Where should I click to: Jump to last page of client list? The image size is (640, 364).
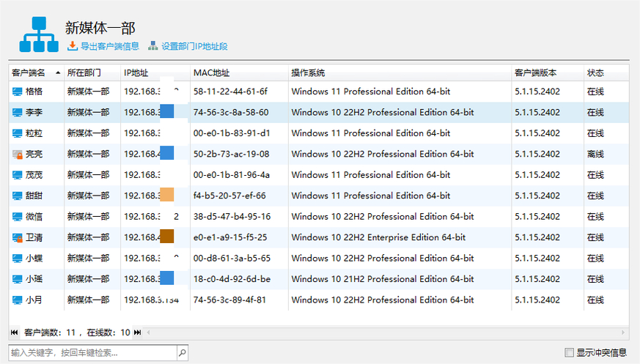(138, 333)
